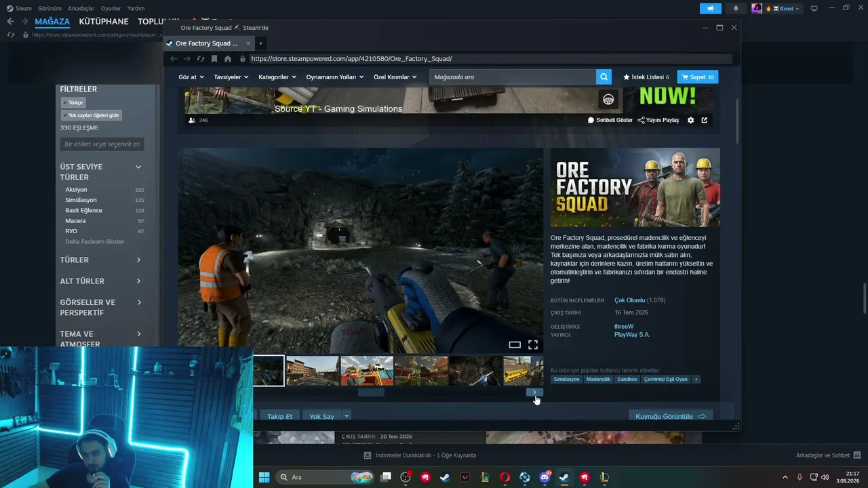Click the tag filter search box
This screenshot has width=868, height=488.
(102, 144)
